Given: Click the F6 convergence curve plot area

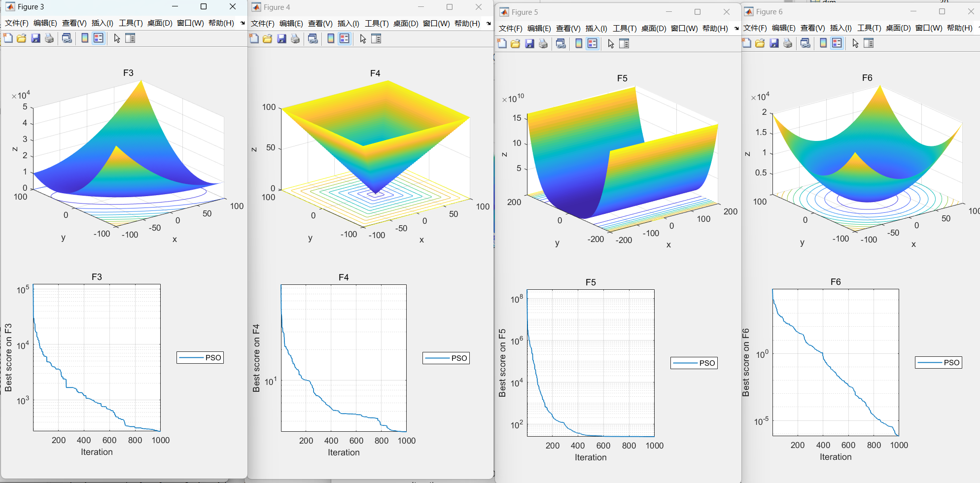Looking at the screenshot, I should pyautogui.click(x=835, y=362).
